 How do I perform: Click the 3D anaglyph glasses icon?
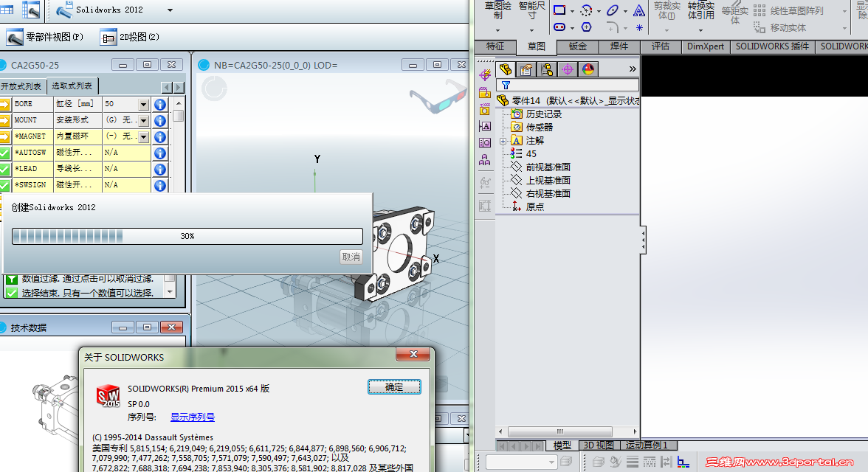437,96
